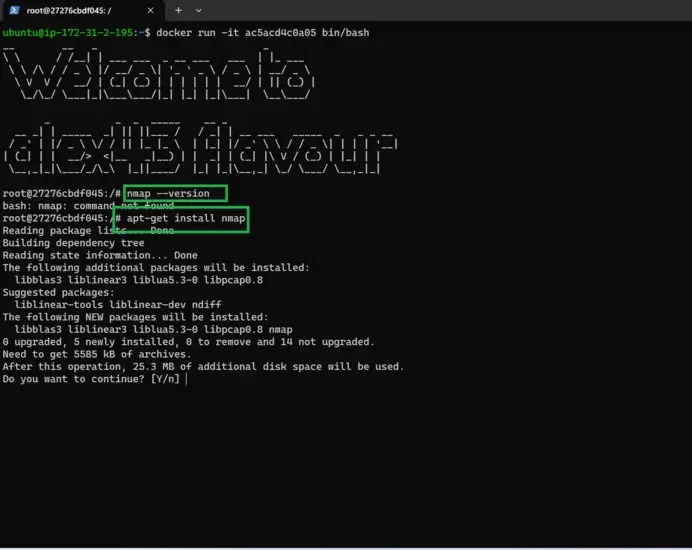This screenshot has height=550, width=692.
Task: Click the highlighted apt-get install nmap command
Action: coord(186,218)
